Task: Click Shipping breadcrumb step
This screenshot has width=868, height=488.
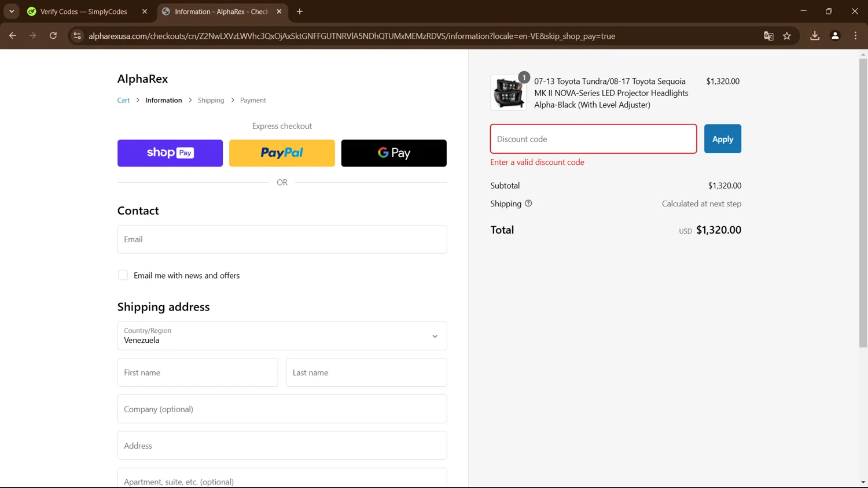Action: tap(211, 100)
